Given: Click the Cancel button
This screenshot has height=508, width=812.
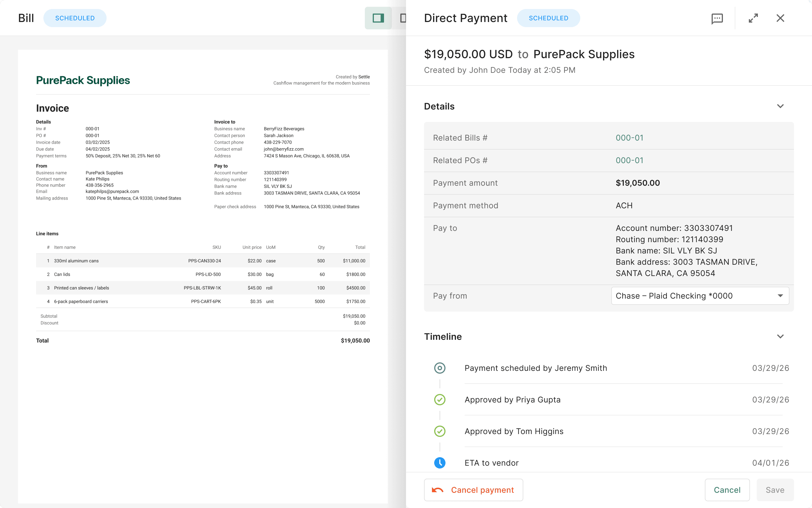Looking at the screenshot, I should tap(727, 490).
